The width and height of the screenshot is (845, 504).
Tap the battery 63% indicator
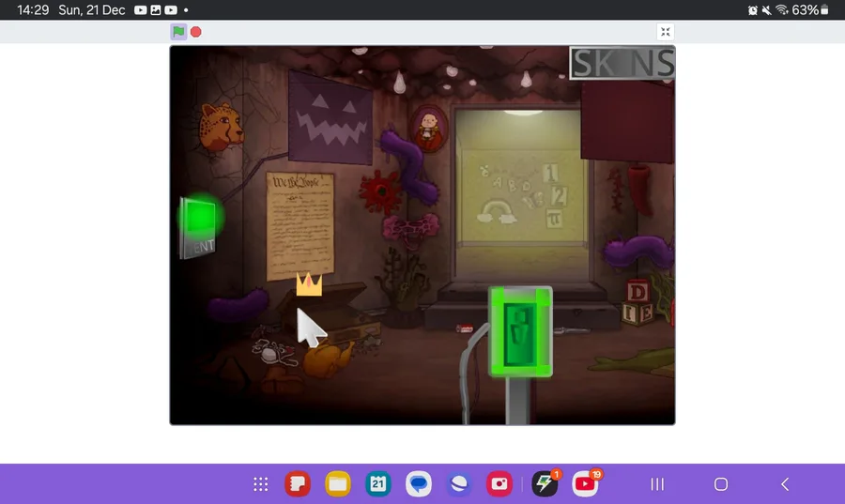[810, 9]
